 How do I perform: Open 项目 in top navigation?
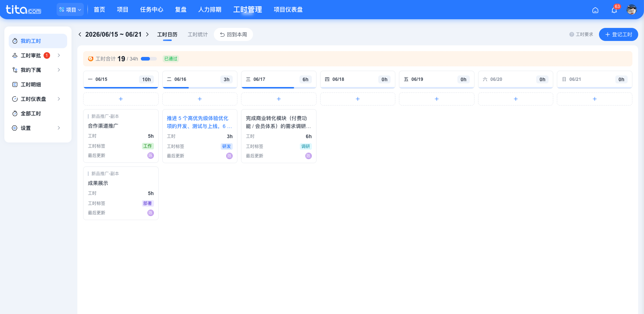[123, 10]
